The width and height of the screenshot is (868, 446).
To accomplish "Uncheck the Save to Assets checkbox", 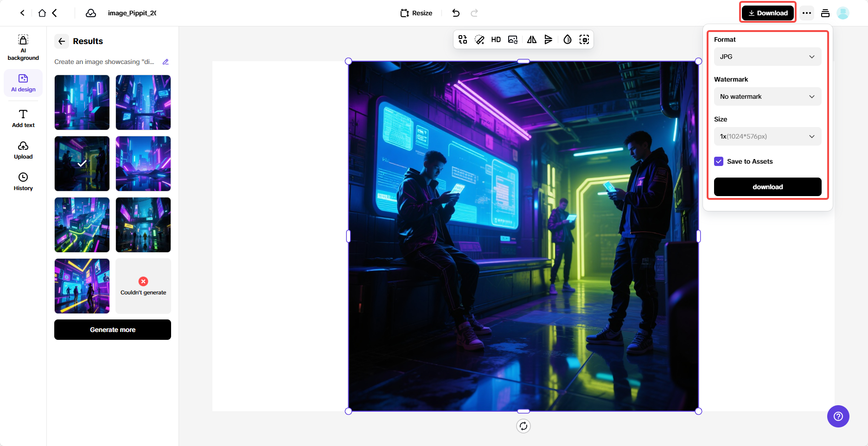I will [719, 161].
